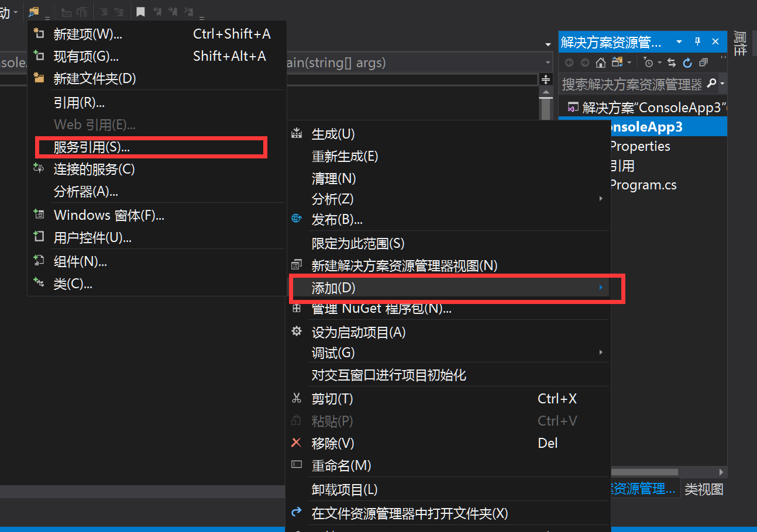Open the Pending Changes Filter dropdown arrow
Image resolution: width=757 pixels, height=532 pixels.
(659, 63)
